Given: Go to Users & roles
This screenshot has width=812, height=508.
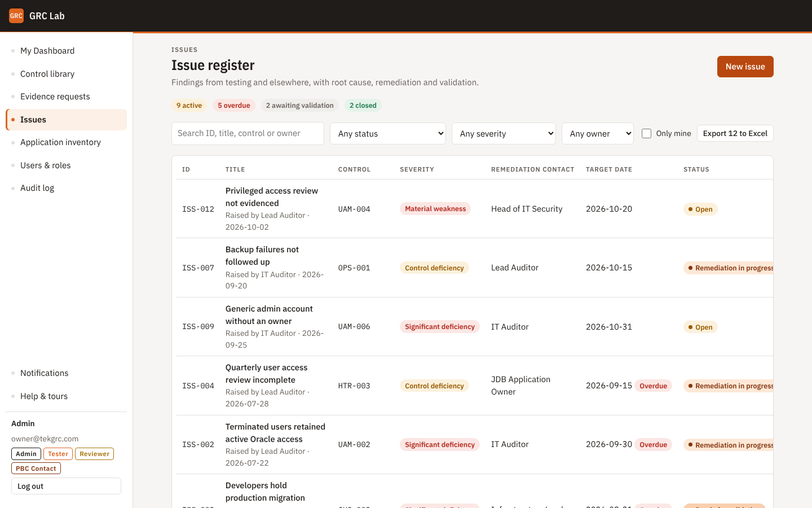Looking at the screenshot, I should point(66,165).
